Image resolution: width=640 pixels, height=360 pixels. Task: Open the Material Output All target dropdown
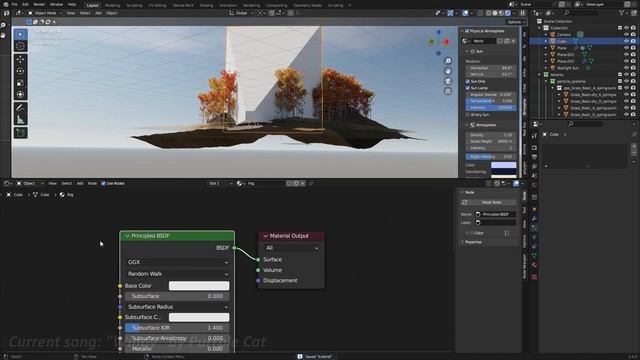(291, 248)
